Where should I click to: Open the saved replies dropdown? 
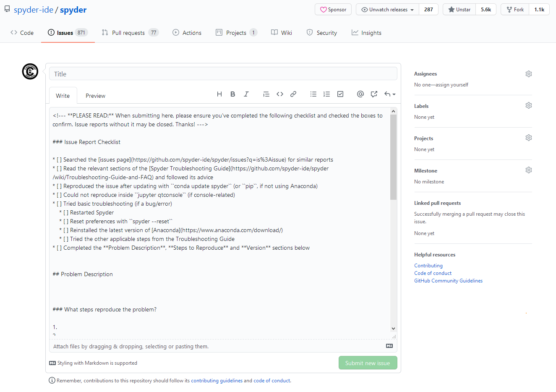click(x=389, y=94)
